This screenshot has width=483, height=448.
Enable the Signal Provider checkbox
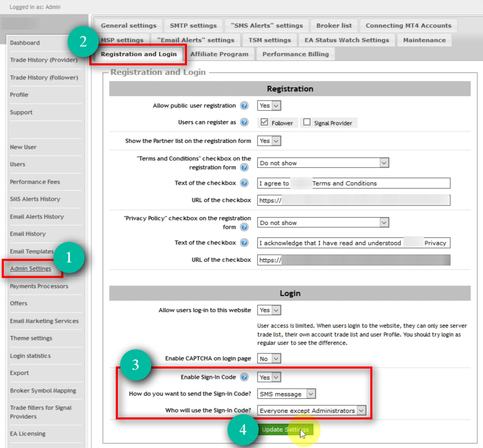[x=307, y=123]
